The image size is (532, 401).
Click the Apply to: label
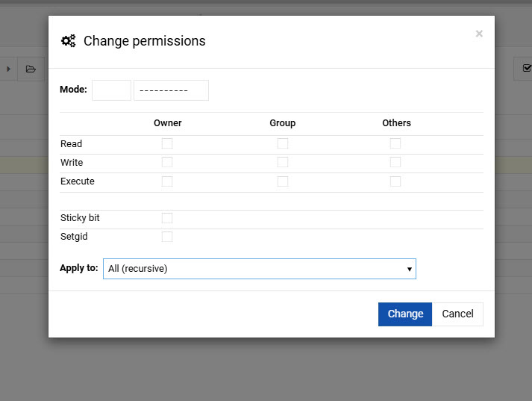click(x=78, y=268)
